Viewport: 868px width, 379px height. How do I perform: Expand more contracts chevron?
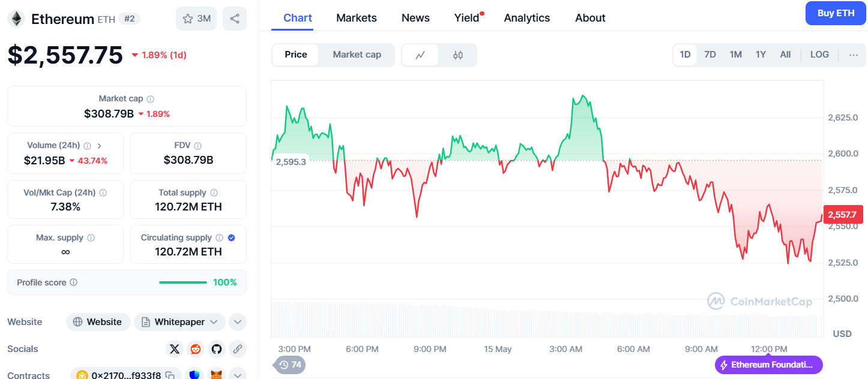pos(238,375)
